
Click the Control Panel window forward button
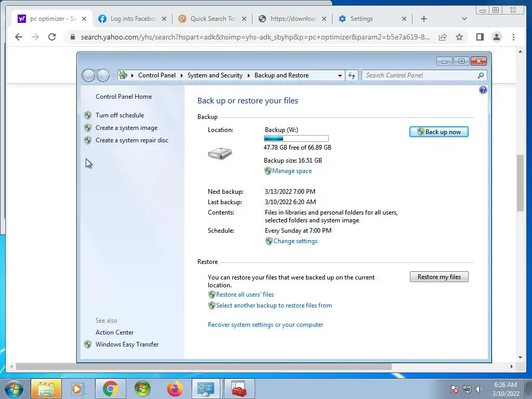(x=103, y=75)
